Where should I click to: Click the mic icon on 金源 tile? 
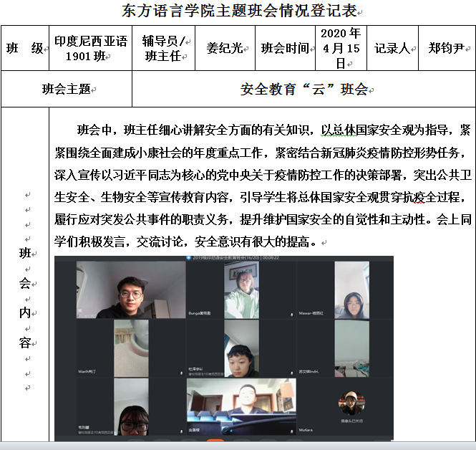click(x=291, y=431)
